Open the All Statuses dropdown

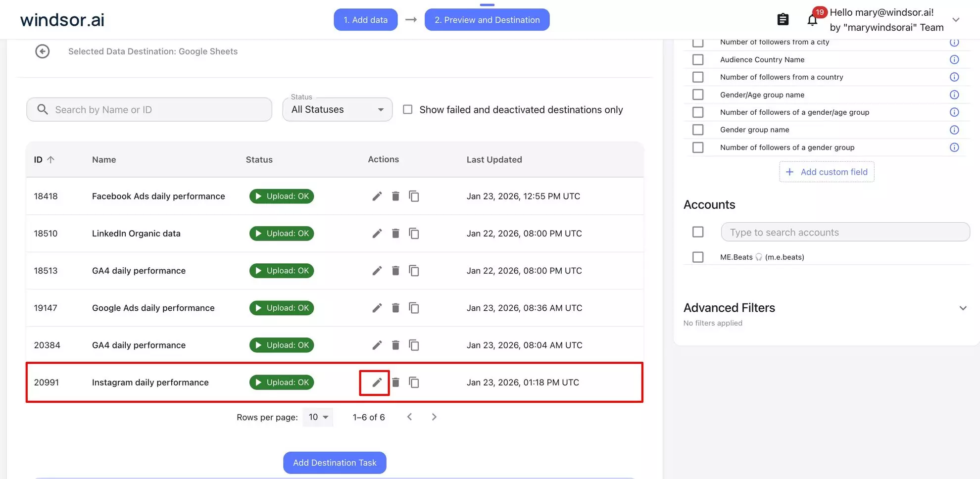coord(337,109)
